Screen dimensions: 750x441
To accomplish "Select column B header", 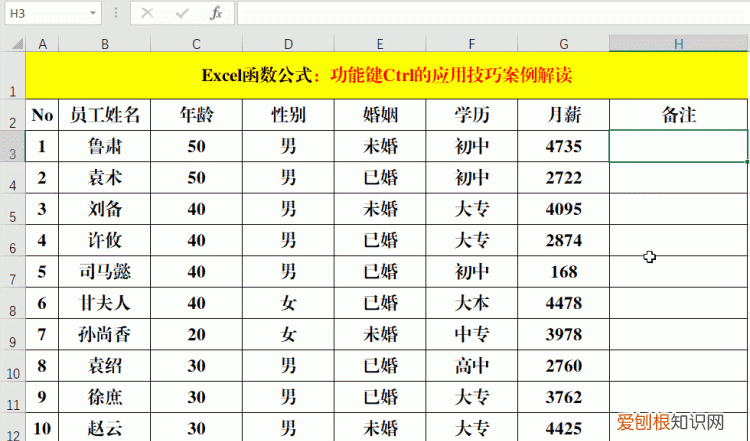I will pyautogui.click(x=105, y=44).
